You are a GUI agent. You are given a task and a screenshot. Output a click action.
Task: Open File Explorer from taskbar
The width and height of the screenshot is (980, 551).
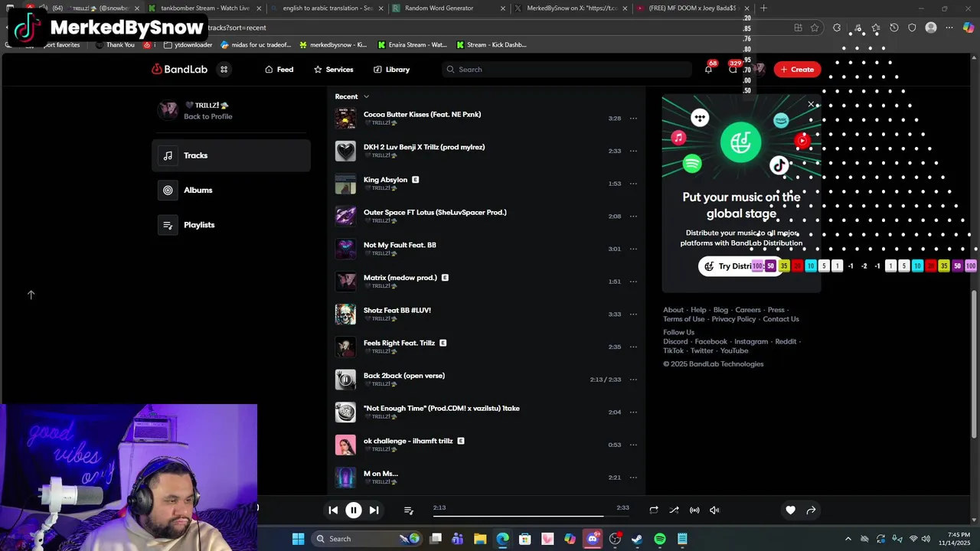pyautogui.click(x=480, y=539)
